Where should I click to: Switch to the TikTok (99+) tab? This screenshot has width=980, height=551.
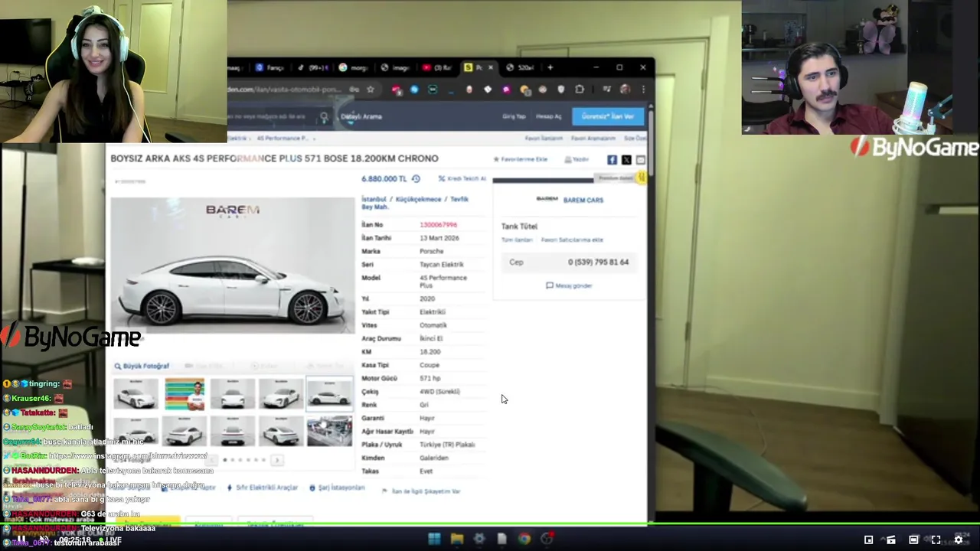click(x=312, y=67)
